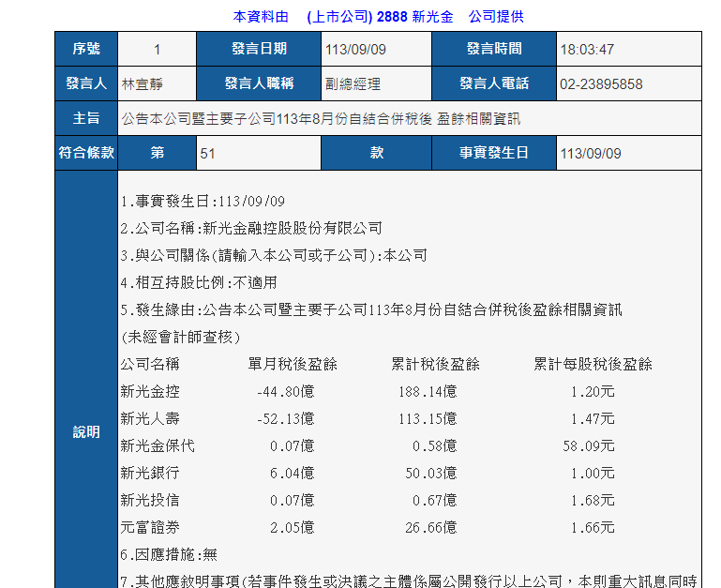
Task: Click the 序號 value '1'
Action: click(157, 49)
